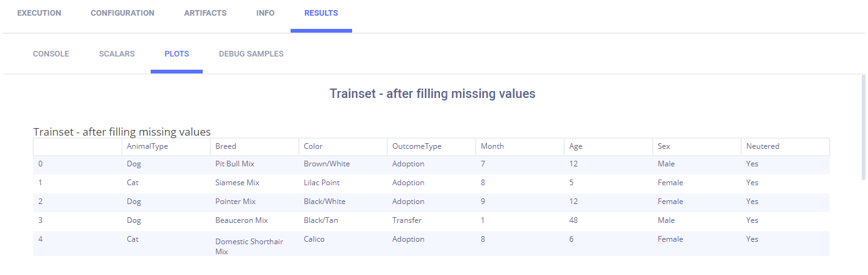Select the Plots sub-tab

coord(176,54)
